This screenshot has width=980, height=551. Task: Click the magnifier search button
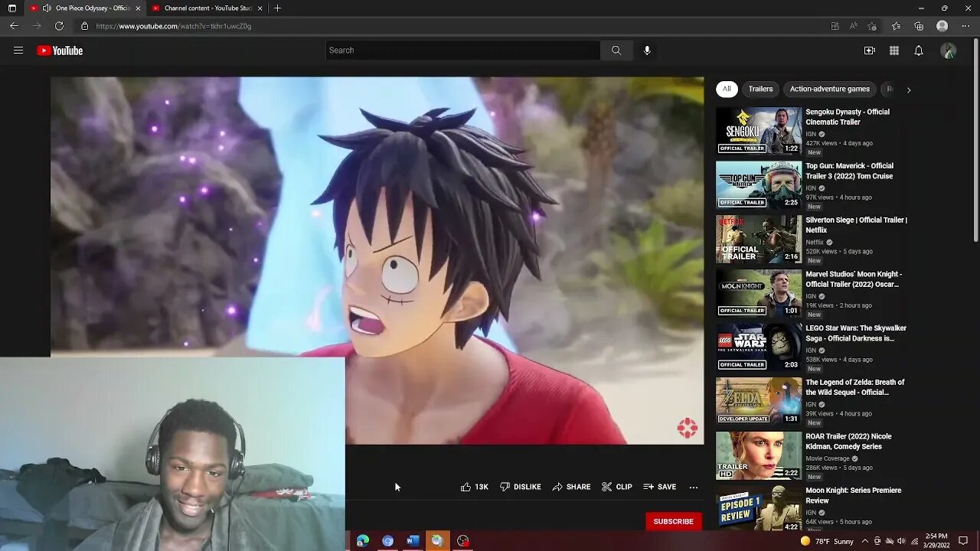click(x=616, y=51)
